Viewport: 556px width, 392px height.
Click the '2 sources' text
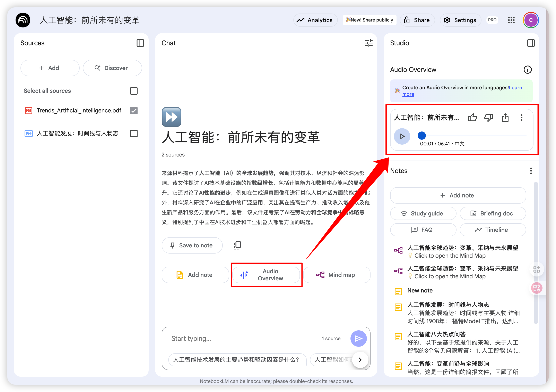click(x=173, y=155)
